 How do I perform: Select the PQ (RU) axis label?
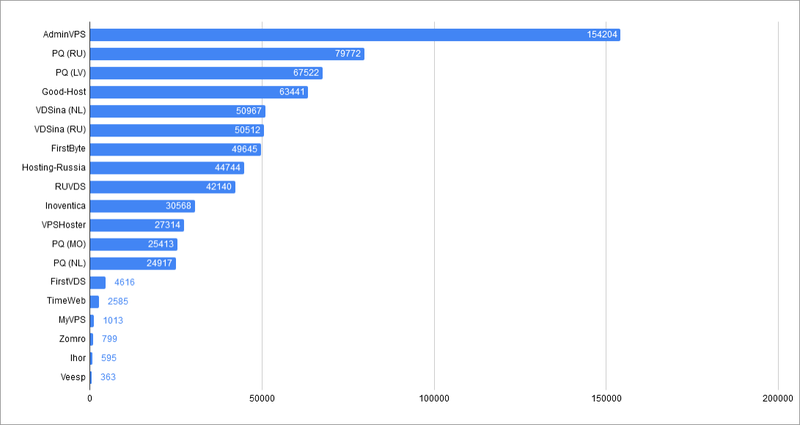tap(69, 54)
